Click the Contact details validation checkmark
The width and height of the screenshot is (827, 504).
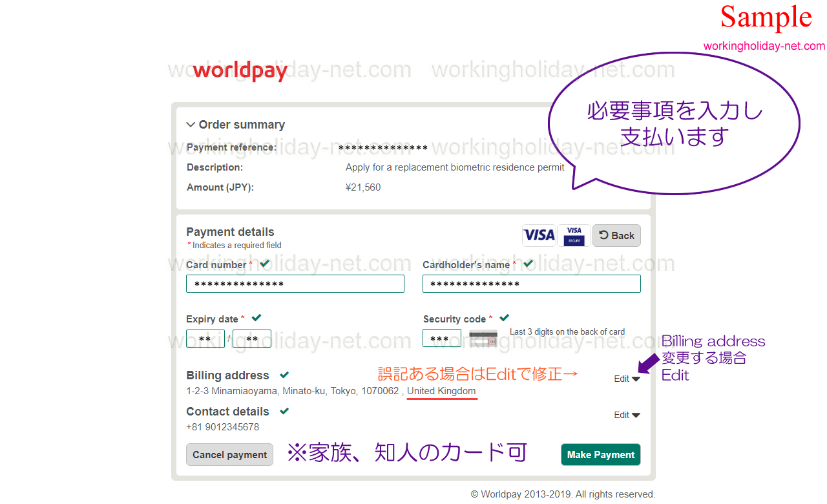pyautogui.click(x=284, y=411)
